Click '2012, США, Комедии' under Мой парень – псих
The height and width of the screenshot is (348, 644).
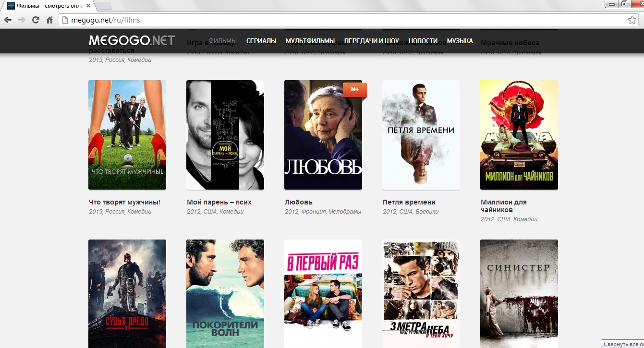point(215,212)
